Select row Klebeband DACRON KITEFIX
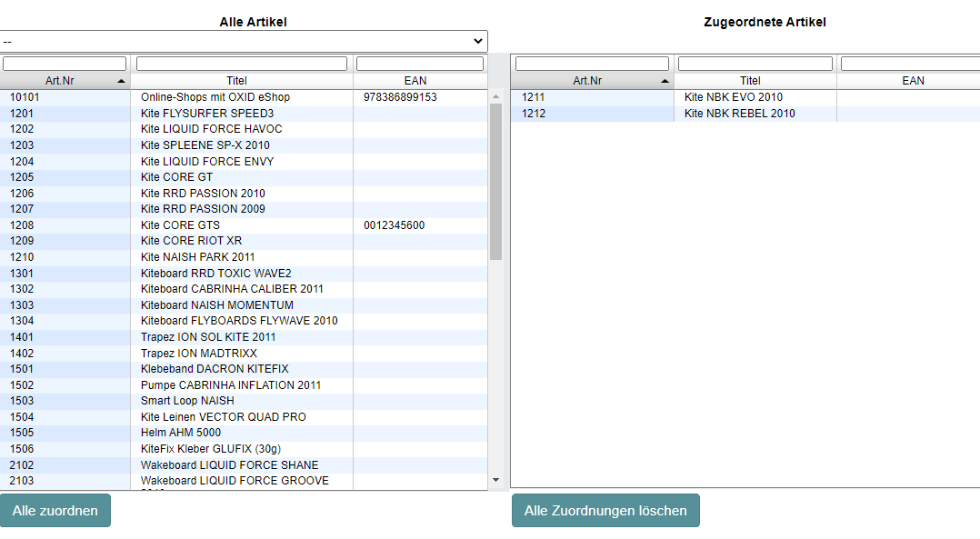Screen dimensions: 980x539 [244, 369]
